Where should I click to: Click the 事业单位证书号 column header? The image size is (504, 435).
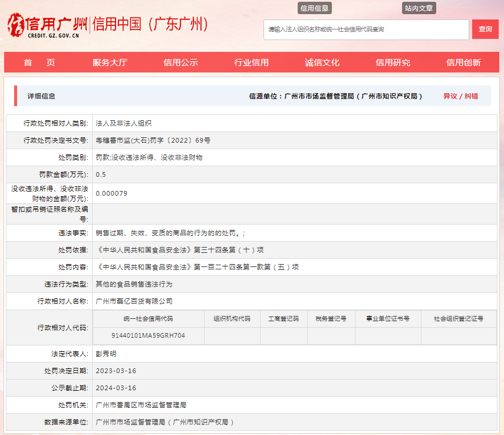388,319
